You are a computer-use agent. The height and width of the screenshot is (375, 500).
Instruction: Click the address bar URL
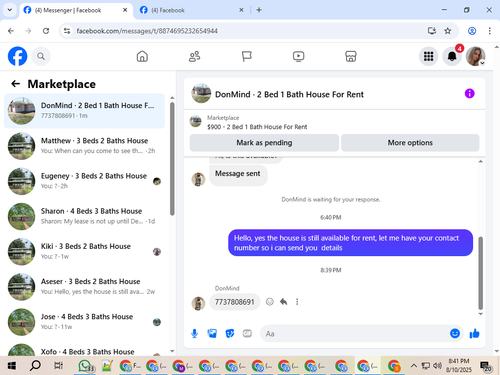pyautogui.click(x=147, y=31)
